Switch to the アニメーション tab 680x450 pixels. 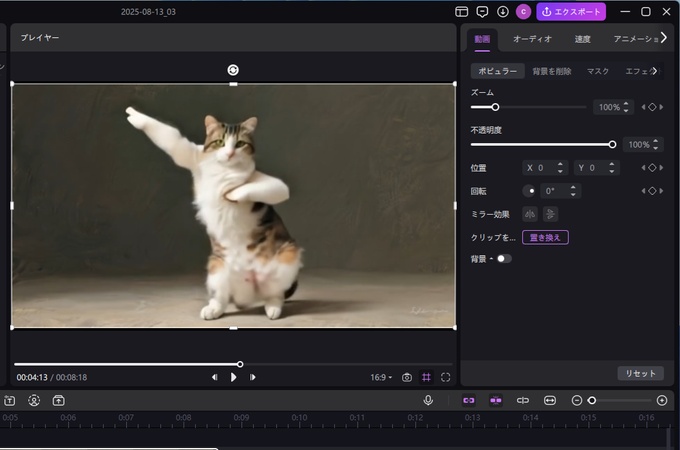tap(635, 39)
